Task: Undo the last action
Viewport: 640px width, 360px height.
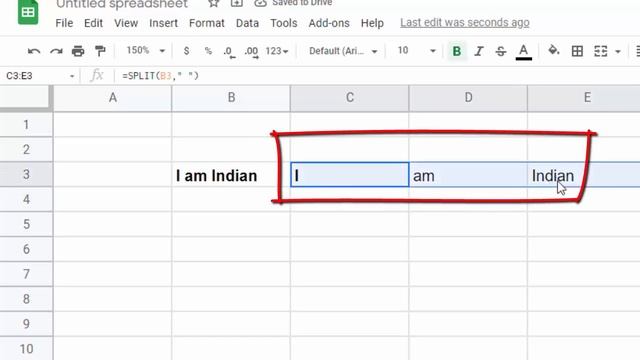Action: point(34,51)
